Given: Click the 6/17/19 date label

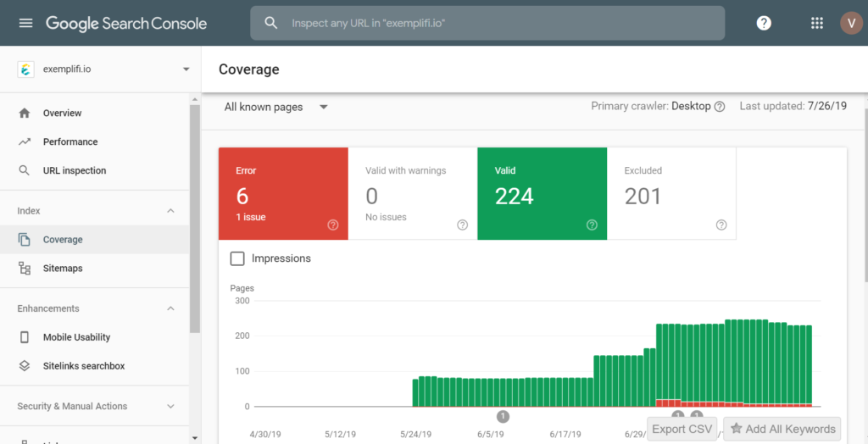Looking at the screenshot, I should 566,435.
